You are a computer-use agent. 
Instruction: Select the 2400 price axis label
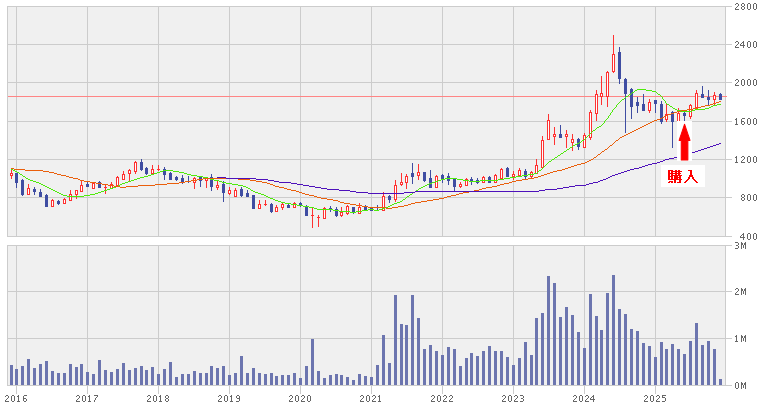coord(743,45)
